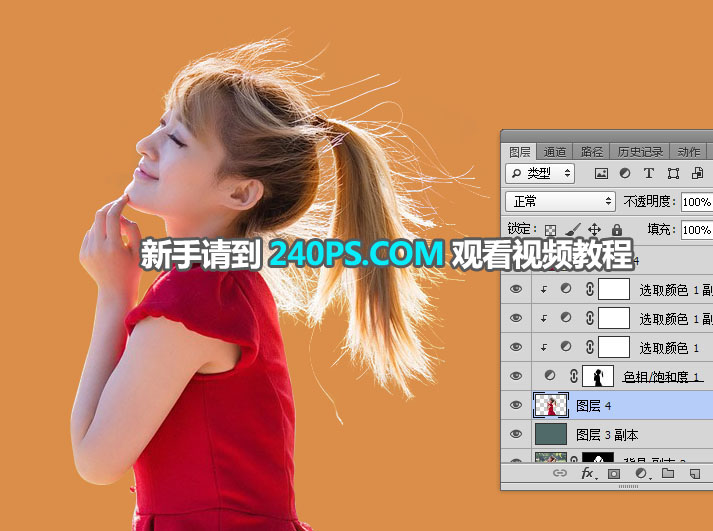Click the pixel layer filter icon
Viewport: 713px width, 531px height.
[x=602, y=173]
